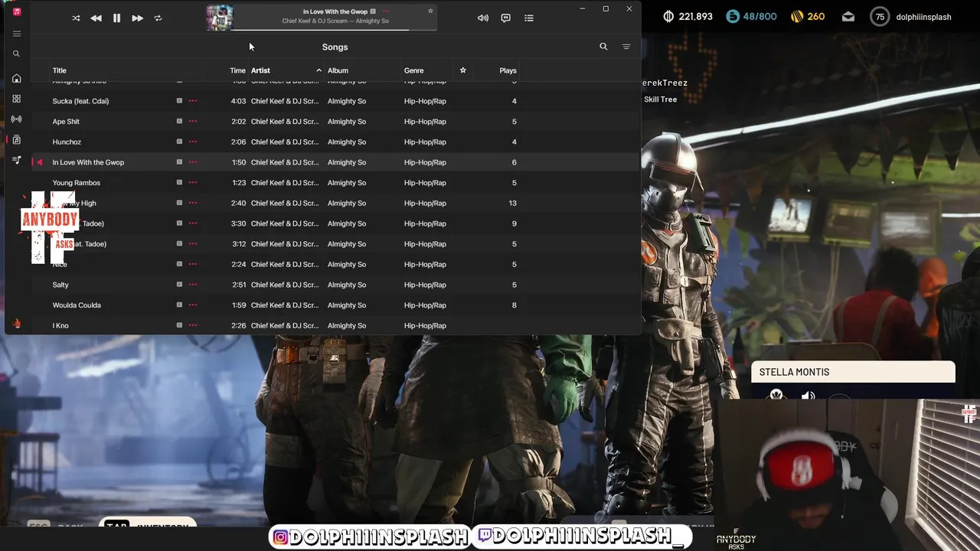980x551 pixels.
Task: Click the playing speaker indicator on In Love With the Gwop
Action: point(40,162)
